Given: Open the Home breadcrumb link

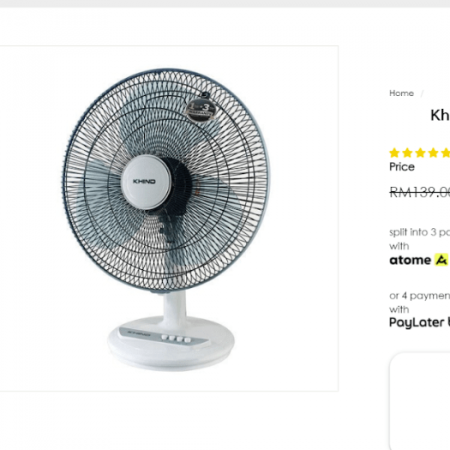Looking at the screenshot, I should [x=401, y=93].
